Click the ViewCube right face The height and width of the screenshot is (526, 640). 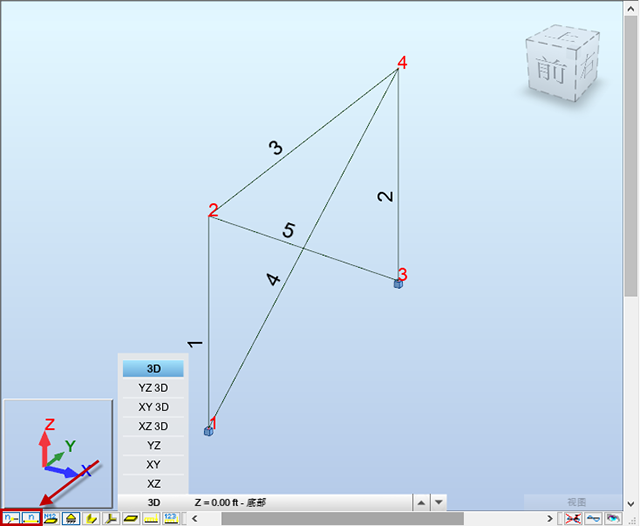tap(587, 66)
